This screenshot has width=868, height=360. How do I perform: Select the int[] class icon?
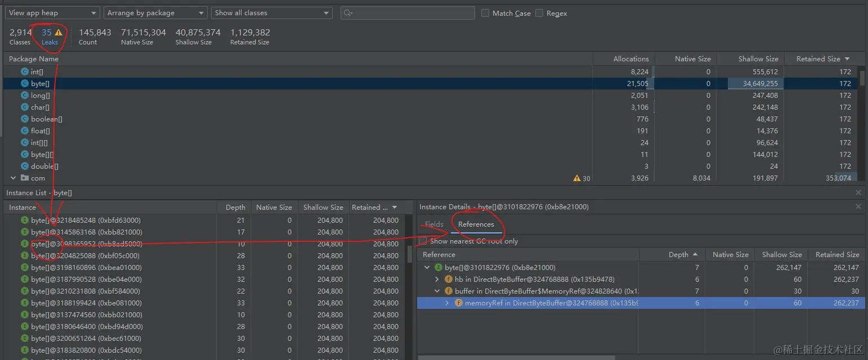(x=25, y=71)
